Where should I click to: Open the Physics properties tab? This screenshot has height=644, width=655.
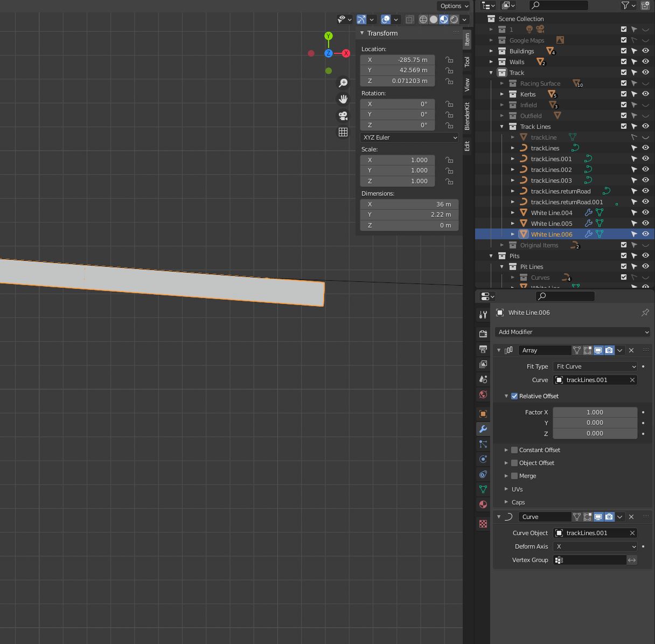483,459
